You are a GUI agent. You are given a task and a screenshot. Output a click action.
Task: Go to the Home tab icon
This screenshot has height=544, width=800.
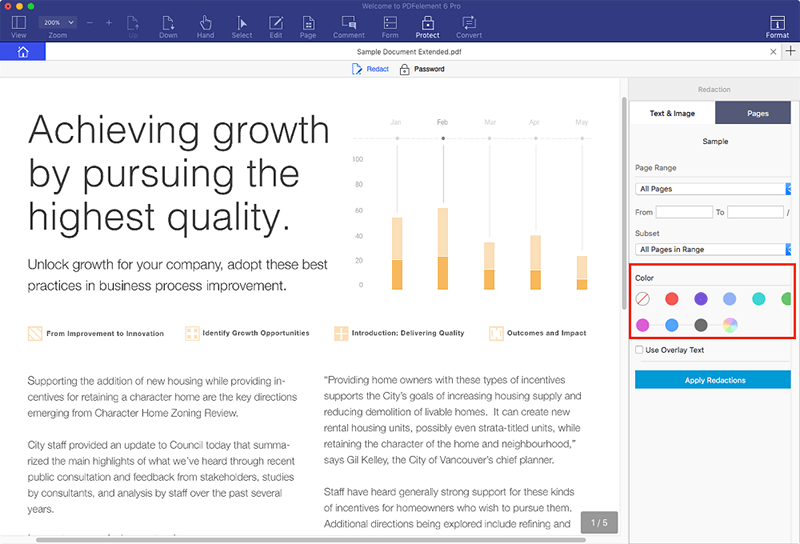click(x=22, y=52)
